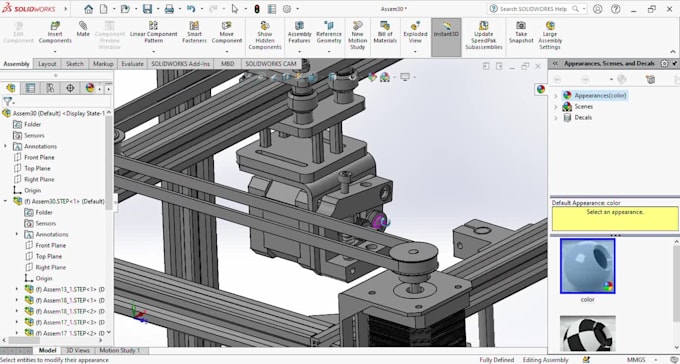This screenshot has height=364, width=680.
Task: Select the blue color appearance thumbnail
Action: pyautogui.click(x=588, y=266)
